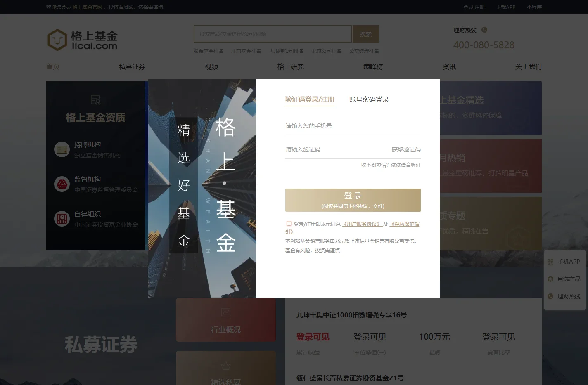Click the 搜索 button next to the search box
588x385 pixels.
click(366, 34)
